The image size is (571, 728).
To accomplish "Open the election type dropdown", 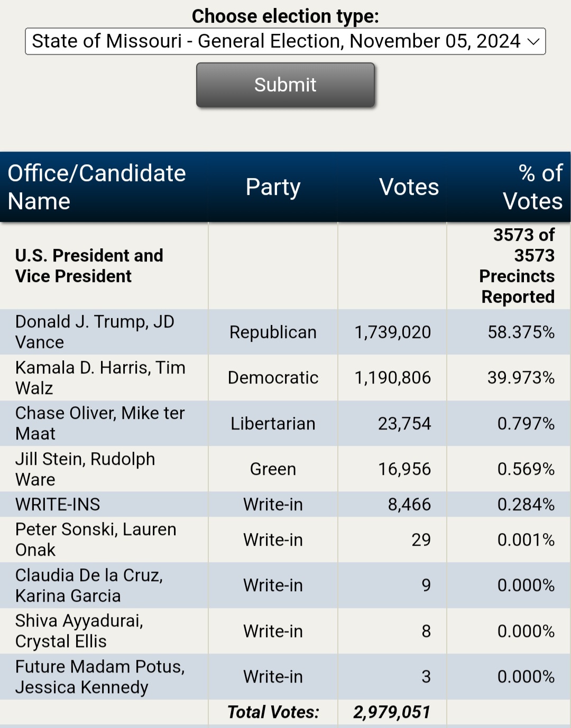I will pos(285,41).
